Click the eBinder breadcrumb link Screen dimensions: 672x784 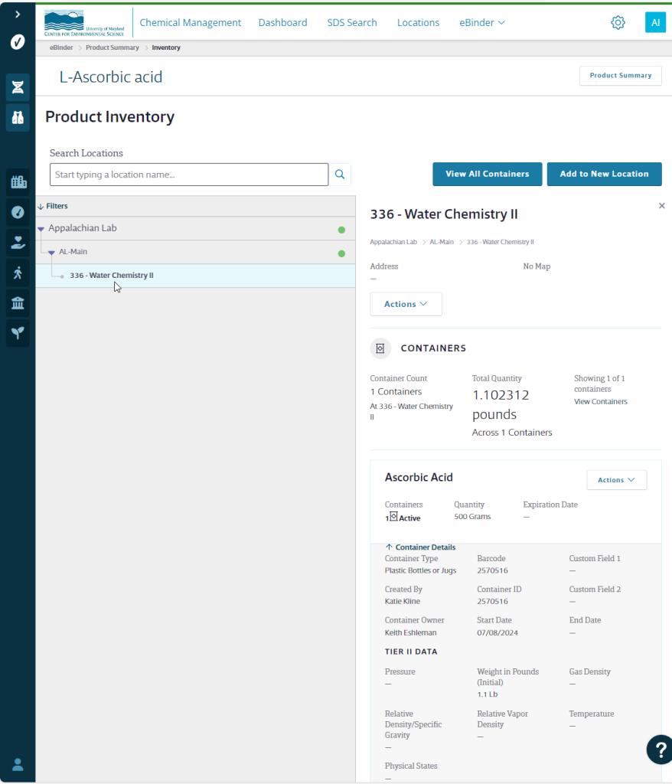61,47
